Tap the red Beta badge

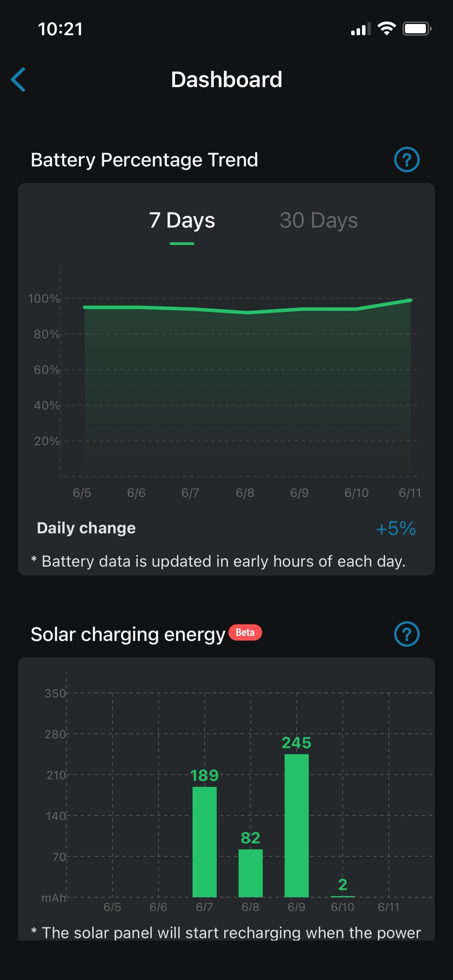(245, 632)
